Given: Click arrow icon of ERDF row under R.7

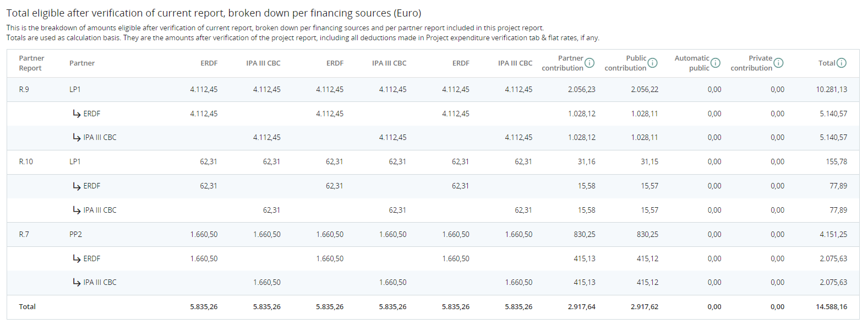Looking at the screenshot, I should click(77, 258).
